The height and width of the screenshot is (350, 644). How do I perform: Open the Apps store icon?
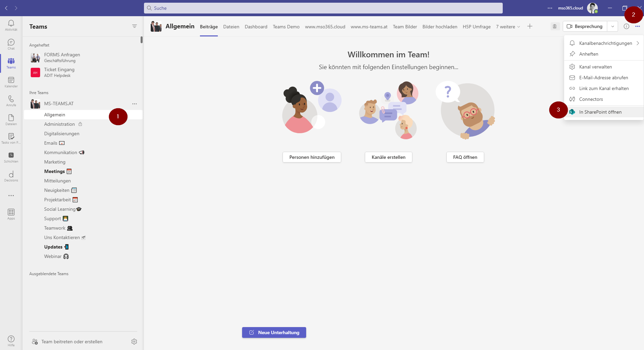coord(11,214)
